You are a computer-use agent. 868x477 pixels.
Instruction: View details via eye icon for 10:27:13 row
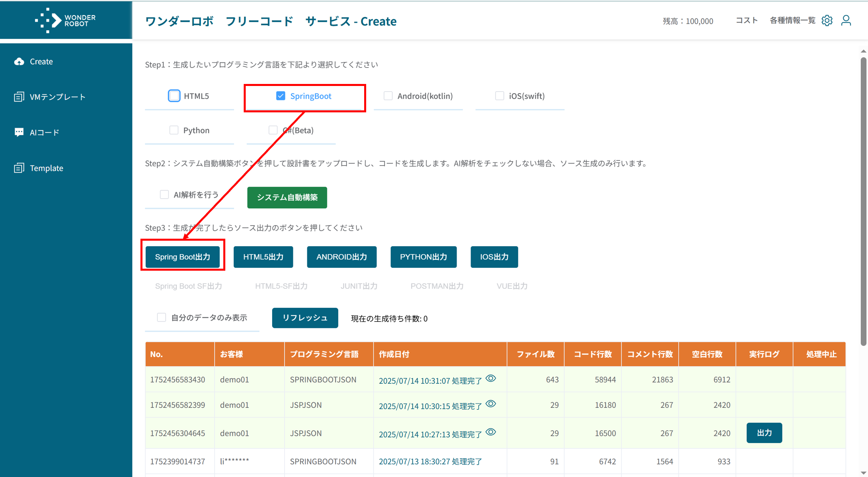click(491, 432)
